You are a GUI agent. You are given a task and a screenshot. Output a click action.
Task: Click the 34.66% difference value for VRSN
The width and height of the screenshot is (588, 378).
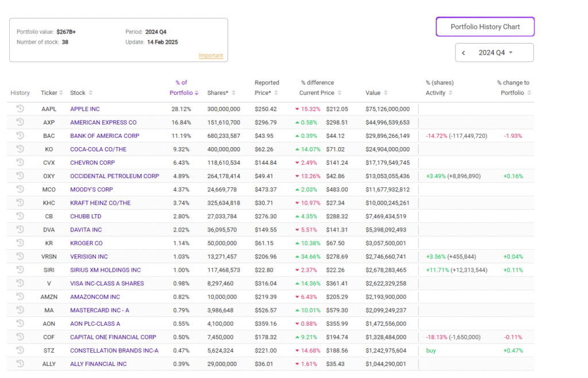[311, 257]
